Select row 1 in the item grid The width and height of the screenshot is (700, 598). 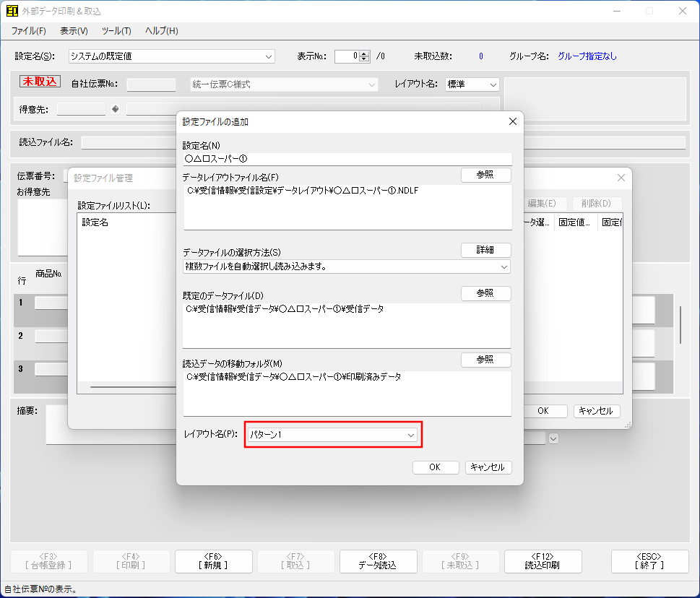click(x=20, y=303)
